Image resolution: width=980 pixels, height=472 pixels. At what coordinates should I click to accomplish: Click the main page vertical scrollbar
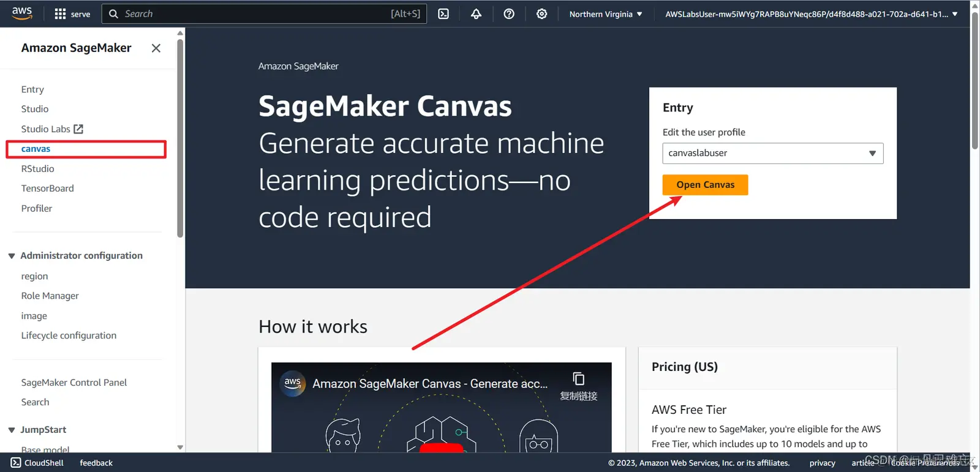[975, 80]
